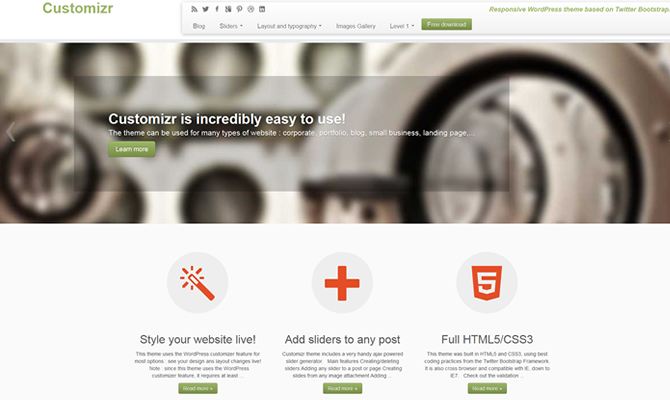Click the Learn more slider button
This screenshot has width=670, height=400.
click(132, 149)
